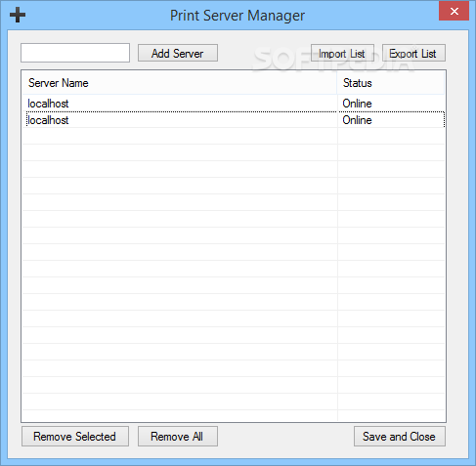This screenshot has height=466, width=476.
Task: Click the plus icon in title bar
Action: (x=18, y=15)
